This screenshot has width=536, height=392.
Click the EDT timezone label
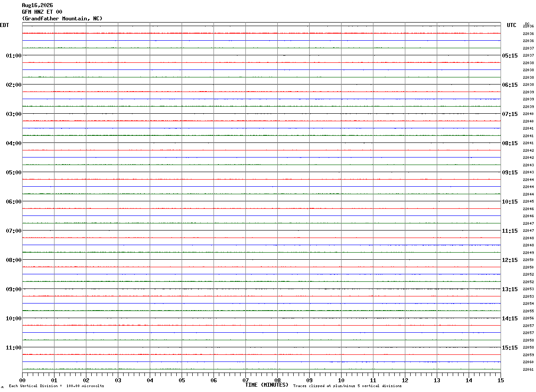[x=4, y=25]
